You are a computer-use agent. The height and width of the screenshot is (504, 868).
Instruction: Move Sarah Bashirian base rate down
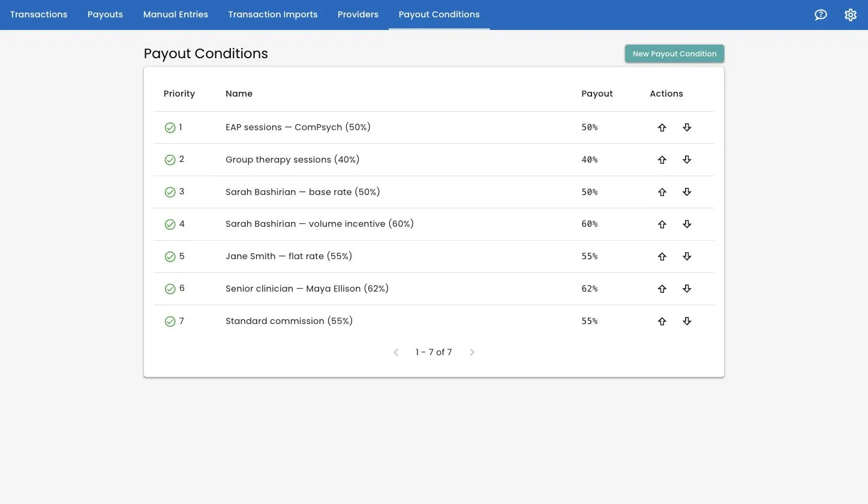pos(687,192)
